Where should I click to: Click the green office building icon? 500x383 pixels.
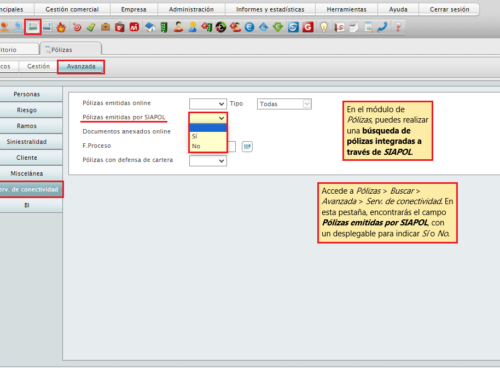(x=164, y=27)
